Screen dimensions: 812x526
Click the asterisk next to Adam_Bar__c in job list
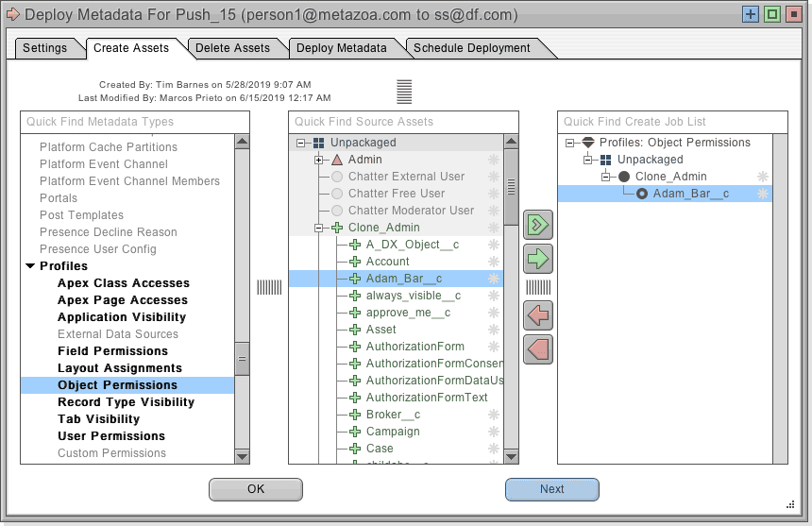762,194
